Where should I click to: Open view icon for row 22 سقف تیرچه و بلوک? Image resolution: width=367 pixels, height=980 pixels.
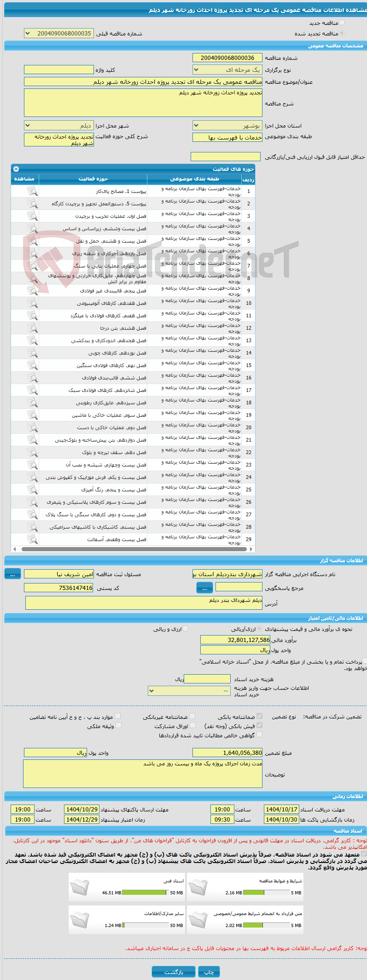(32, 452)
